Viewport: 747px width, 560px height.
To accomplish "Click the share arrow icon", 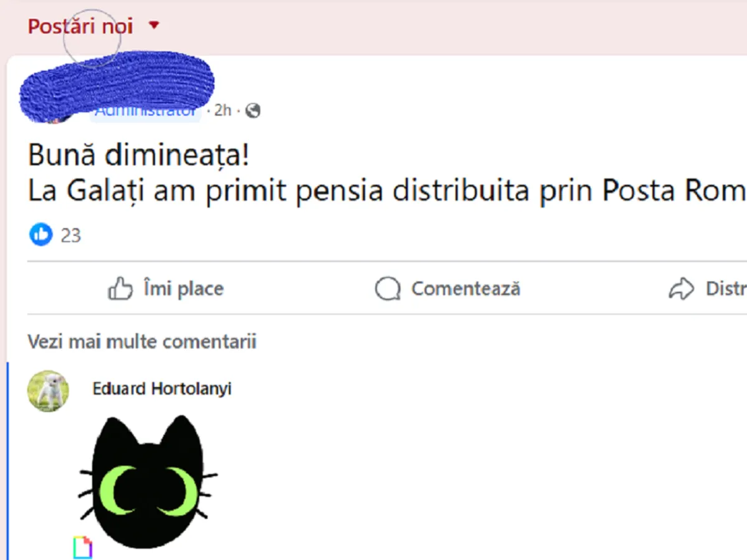I will click(681, 289).
